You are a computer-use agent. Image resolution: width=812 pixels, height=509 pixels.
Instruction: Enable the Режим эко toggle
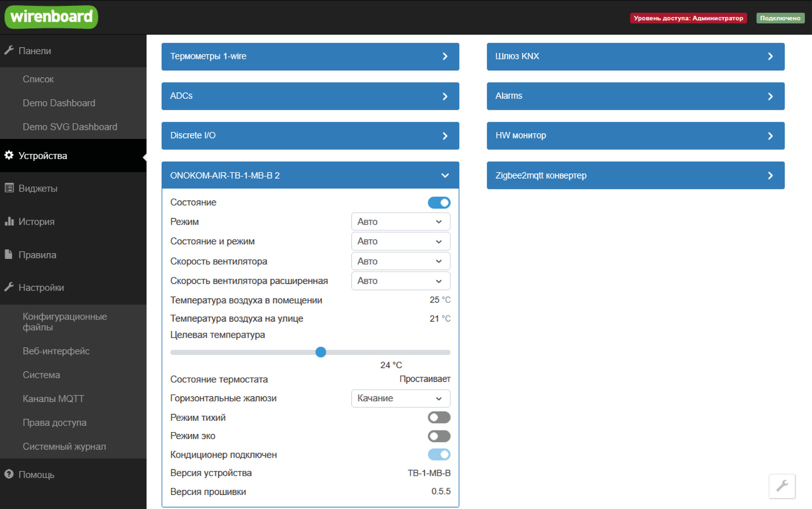coord(438,436)
